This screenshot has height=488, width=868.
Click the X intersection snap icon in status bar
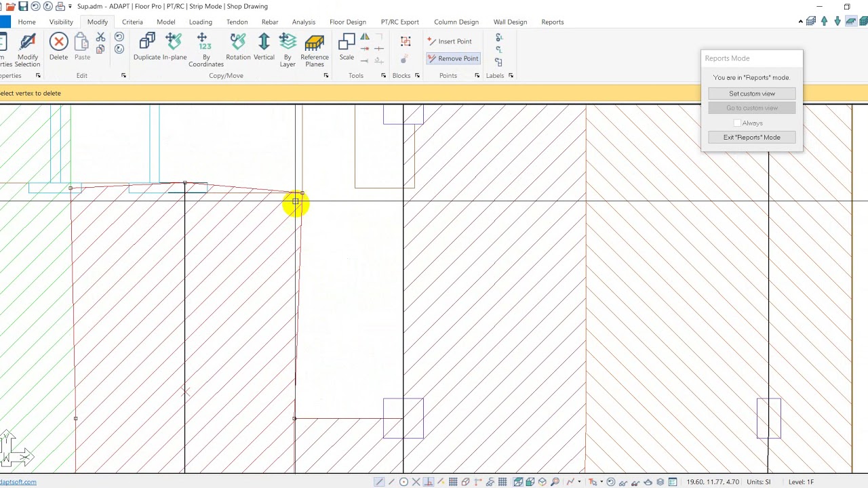[x=416, y=482]
